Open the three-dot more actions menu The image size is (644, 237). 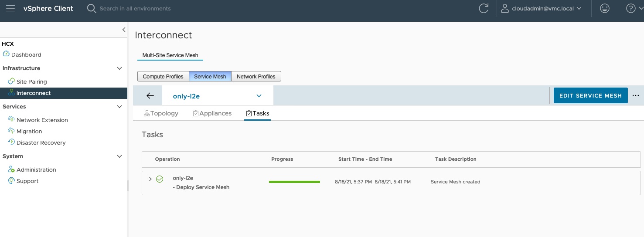[635, 95]
